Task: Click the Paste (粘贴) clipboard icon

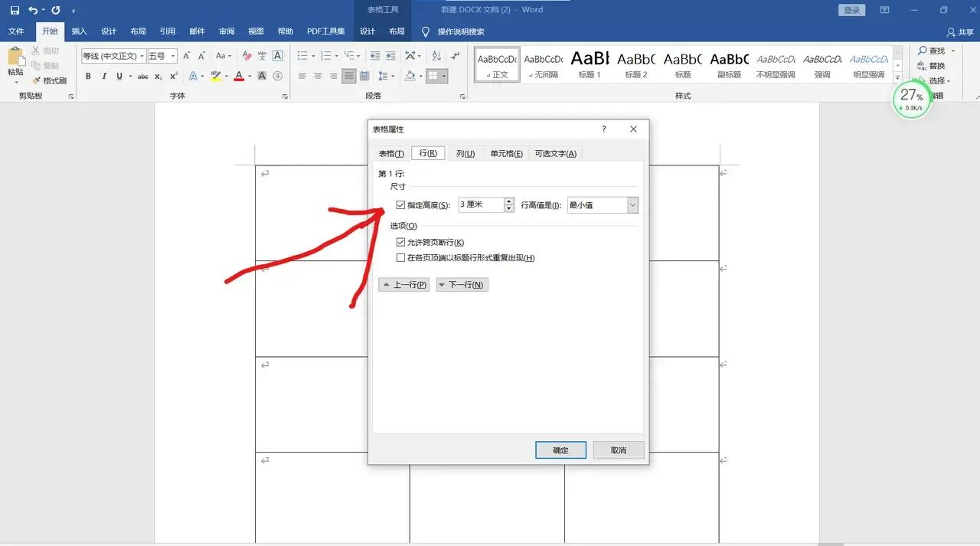Action: (x=15, y=57)
